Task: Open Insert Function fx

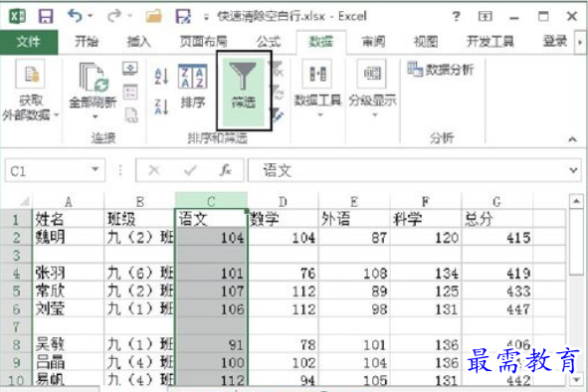Action: [226, 171]
